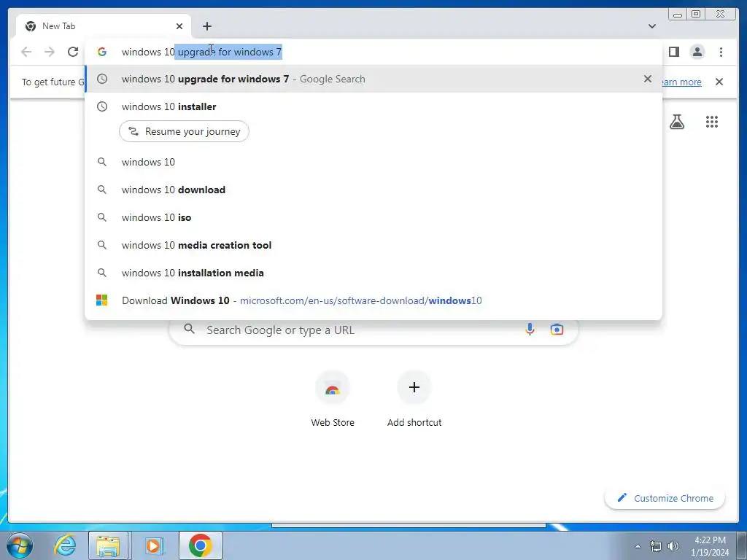
Task: Open Chrome's three-dot menu
Action: coord(721,52)
